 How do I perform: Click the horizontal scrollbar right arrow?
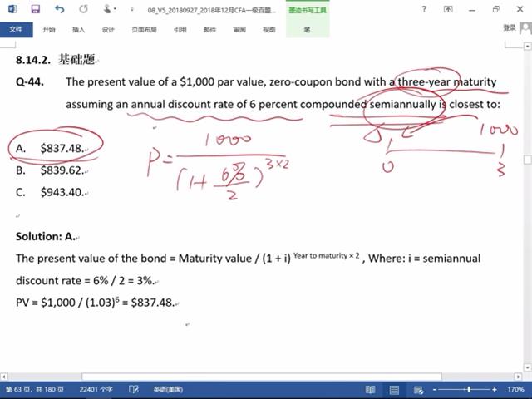point(518,377)
